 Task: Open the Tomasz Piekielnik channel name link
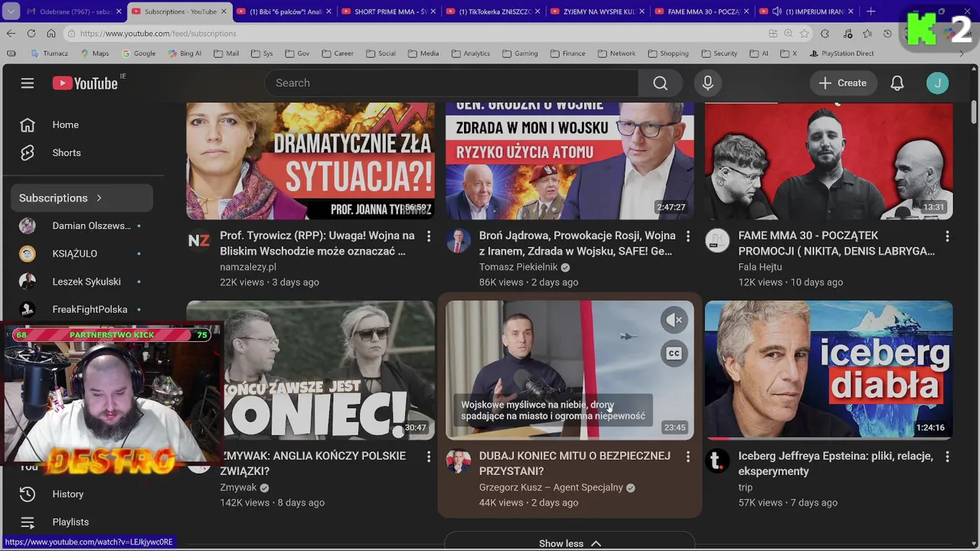pyautogui.click(x=518, y=267)
